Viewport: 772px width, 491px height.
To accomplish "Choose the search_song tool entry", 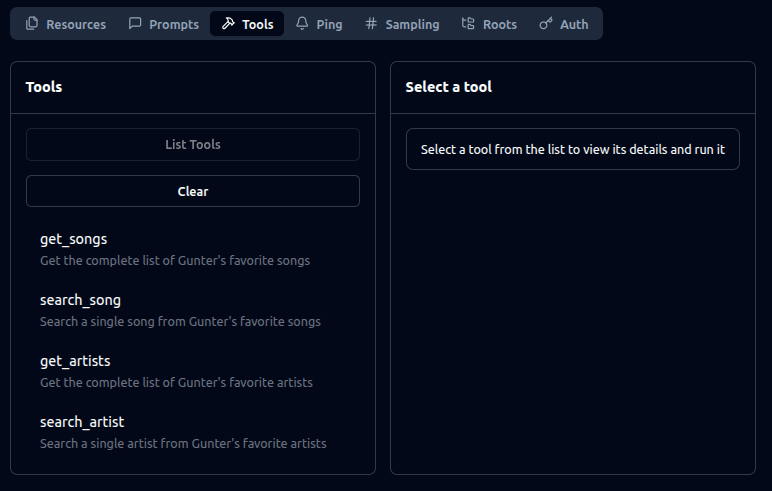I will pyautogui.click(x=80, y=300).
